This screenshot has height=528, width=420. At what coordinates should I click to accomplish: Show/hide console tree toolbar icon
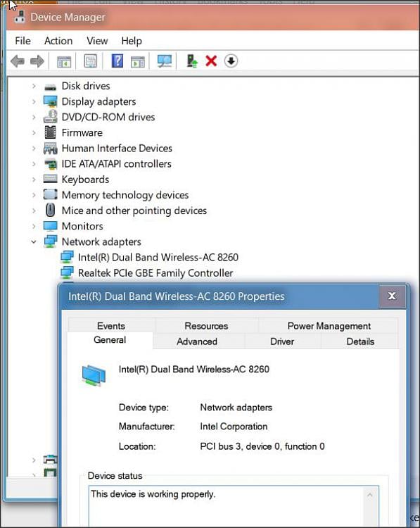point(64,61)
